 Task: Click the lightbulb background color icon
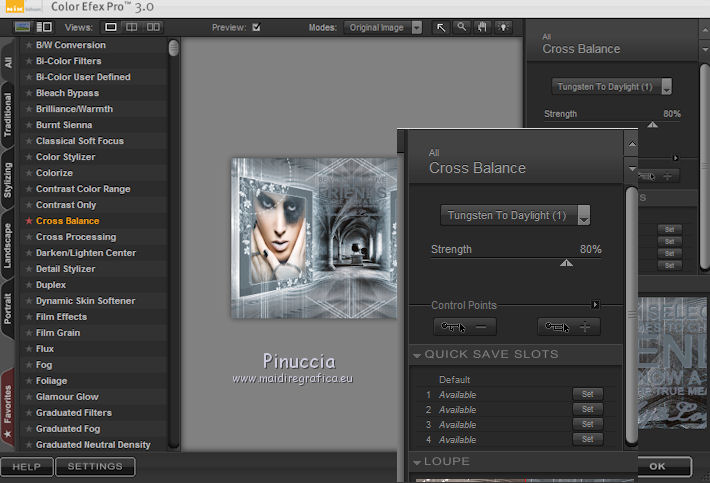[x=501, y=27]
